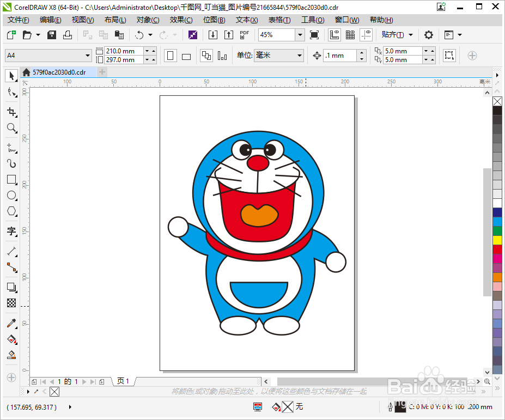Pick the green swatch in palette
The height and width of the screenshot is (420, 505).
[x=497, y=230]
